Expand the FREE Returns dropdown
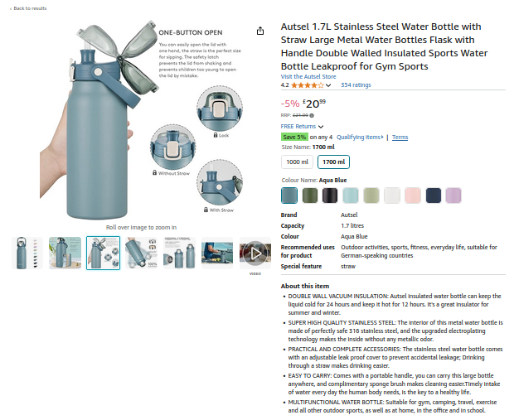The image size is (514, 420). (321, 127)
